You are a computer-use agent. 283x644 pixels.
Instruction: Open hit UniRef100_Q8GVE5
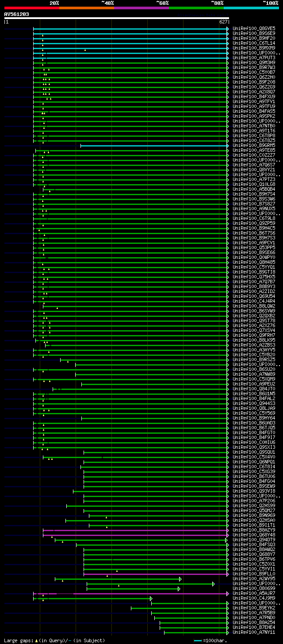(254, 28)
